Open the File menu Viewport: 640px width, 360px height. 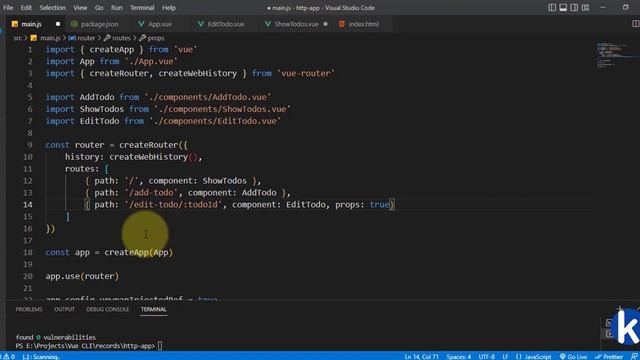click(x=8, y=8)
